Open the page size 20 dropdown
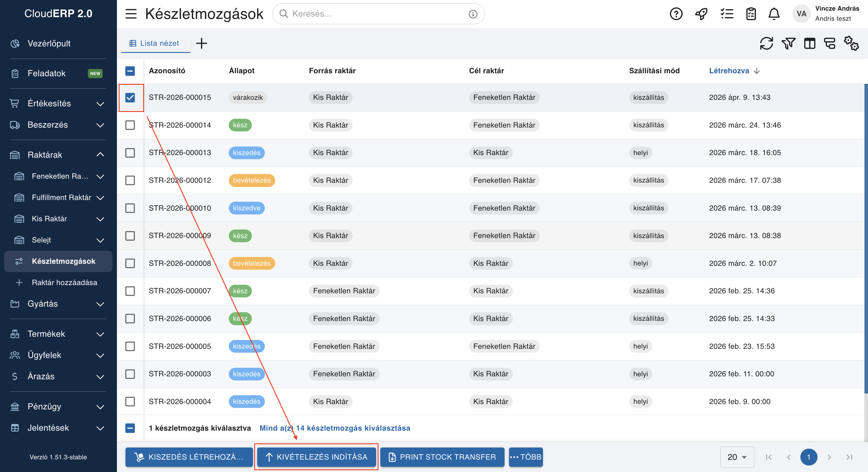 737,457
